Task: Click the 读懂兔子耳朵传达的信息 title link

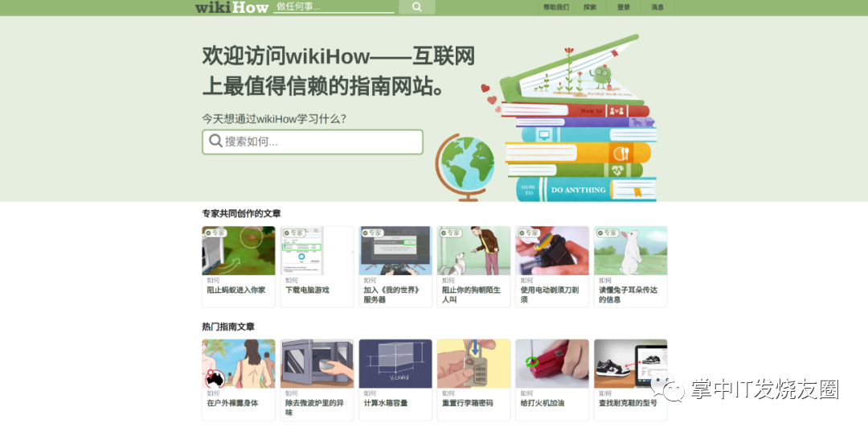Action: [x=628, y=294]
